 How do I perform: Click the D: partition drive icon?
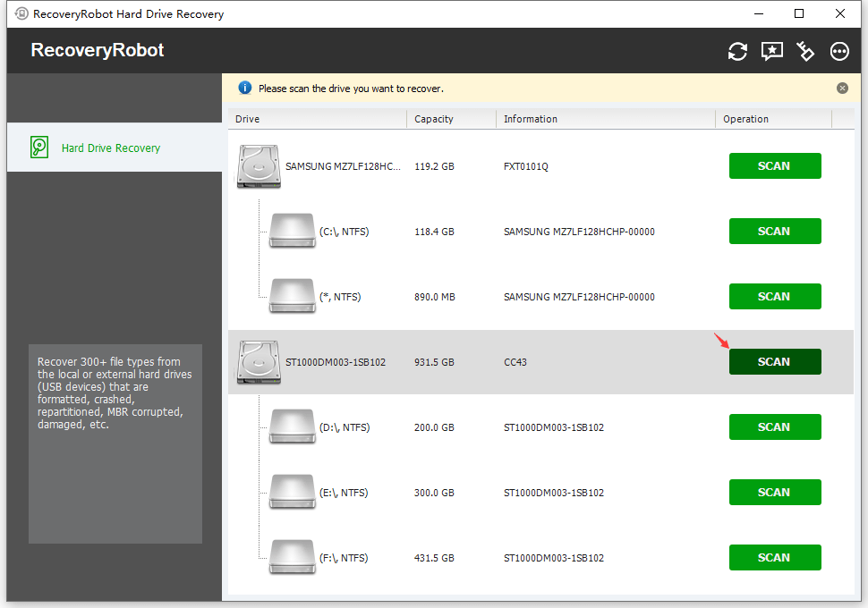click(x=292, y=426)
